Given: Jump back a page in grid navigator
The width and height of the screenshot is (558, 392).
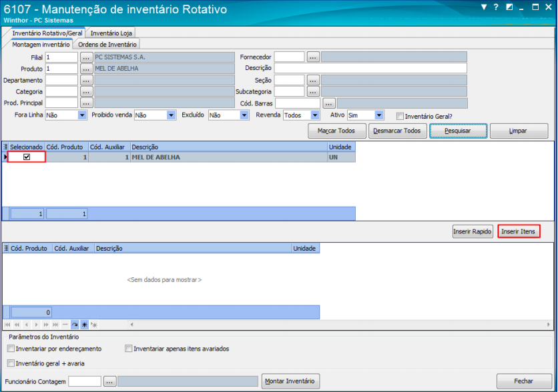Looking at the screenshot, I should pyautogui.click(x=17, y=325).
